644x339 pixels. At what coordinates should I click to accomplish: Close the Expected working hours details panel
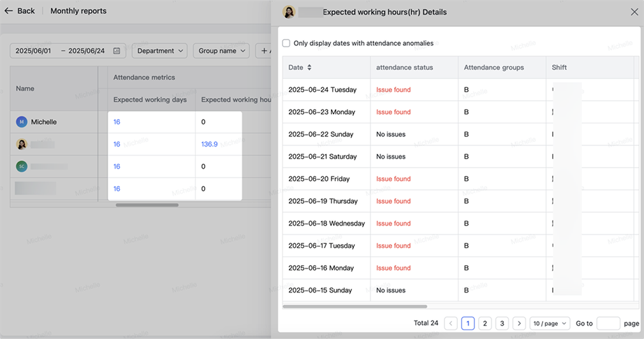tap(634, 12)
